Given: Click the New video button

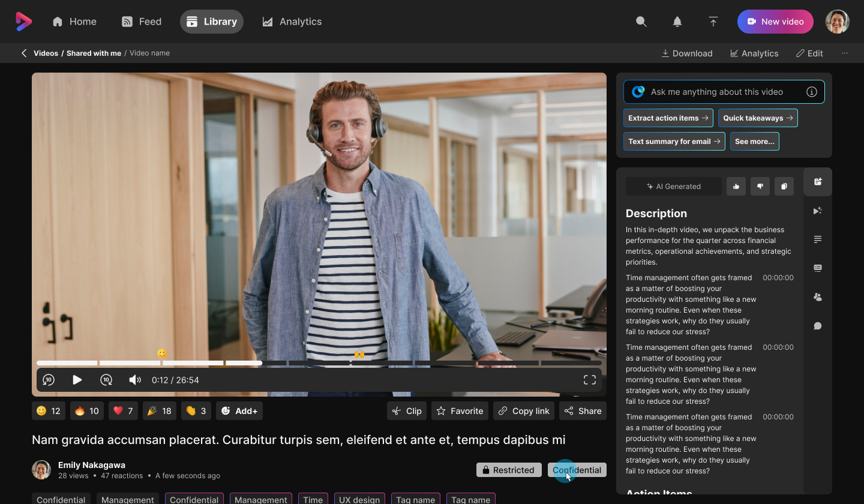Looking at the screenshot, I should point(775,22).
